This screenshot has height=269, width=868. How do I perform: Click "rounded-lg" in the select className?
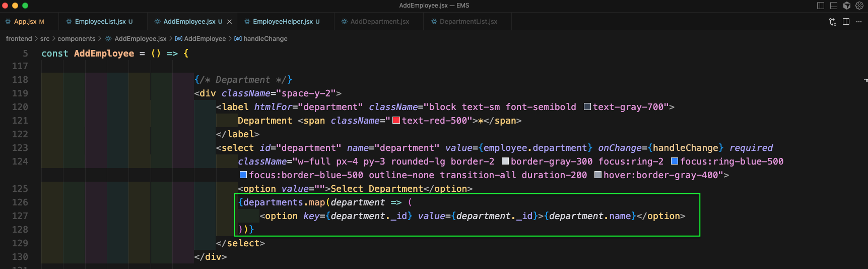click(x=418, y=162)
